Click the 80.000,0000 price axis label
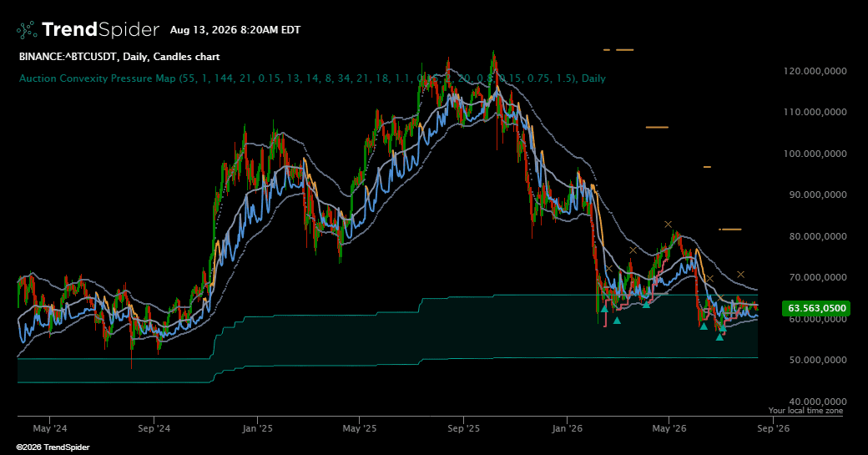Image resolution: width=868 pixels, height=455 pixels. (815, 236)
